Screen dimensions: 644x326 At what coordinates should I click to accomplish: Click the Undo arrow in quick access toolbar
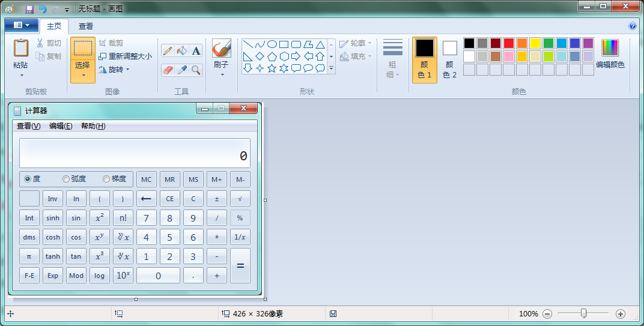(x=43, y=9)
